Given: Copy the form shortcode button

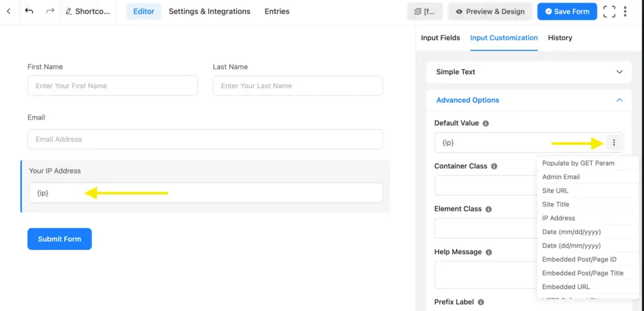Looking at the screenshot, I should pos(425,11).
